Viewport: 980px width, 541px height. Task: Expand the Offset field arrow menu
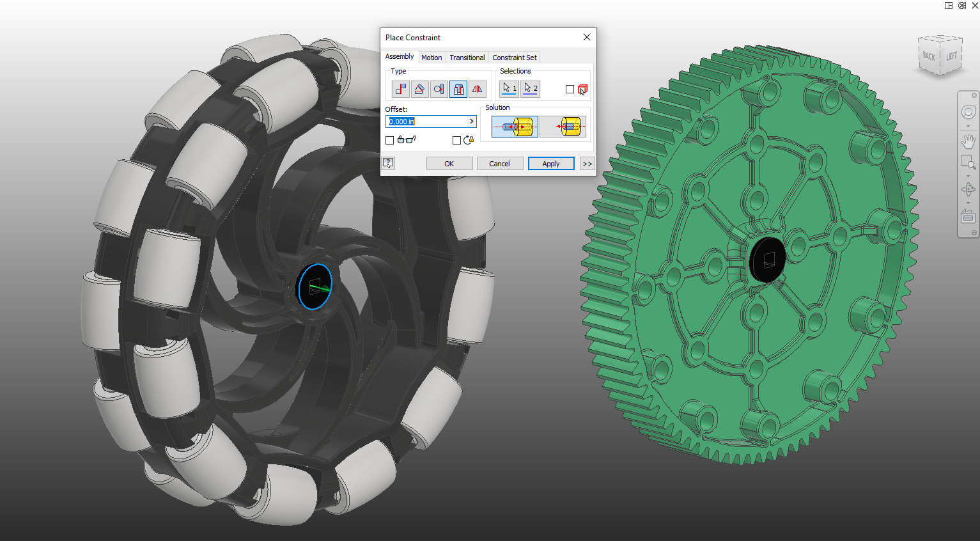point(472,122)
